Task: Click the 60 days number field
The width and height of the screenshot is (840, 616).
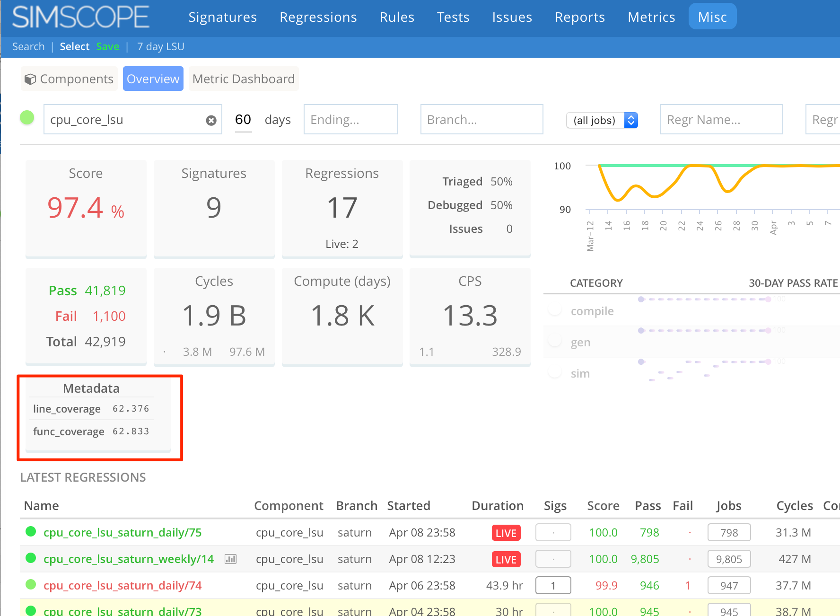Action: point(243,120)
